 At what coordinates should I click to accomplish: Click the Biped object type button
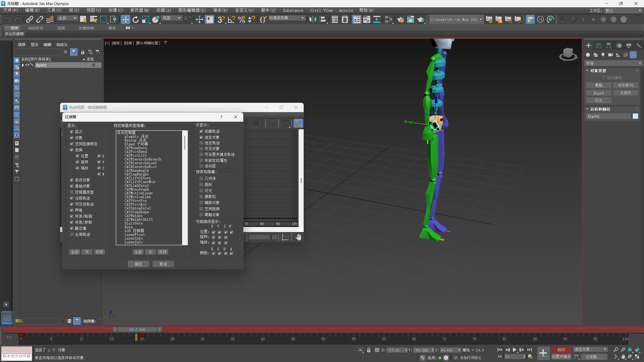point(598,93)
